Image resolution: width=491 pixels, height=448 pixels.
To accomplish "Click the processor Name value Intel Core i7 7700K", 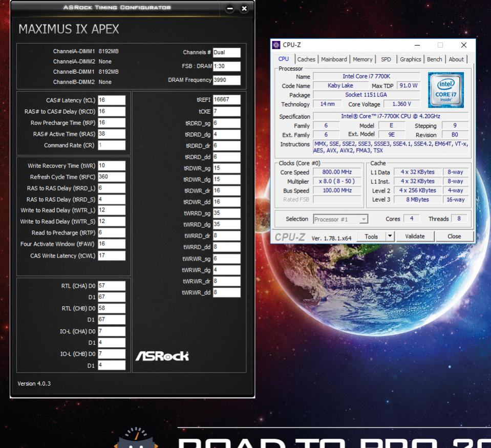I will coord(367,76).
